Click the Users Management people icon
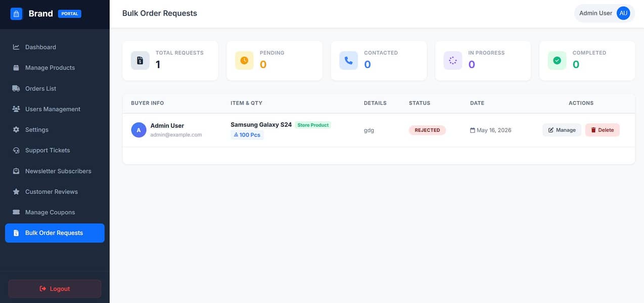Viewport: 644px width, 303px height. tap(16, 109)
